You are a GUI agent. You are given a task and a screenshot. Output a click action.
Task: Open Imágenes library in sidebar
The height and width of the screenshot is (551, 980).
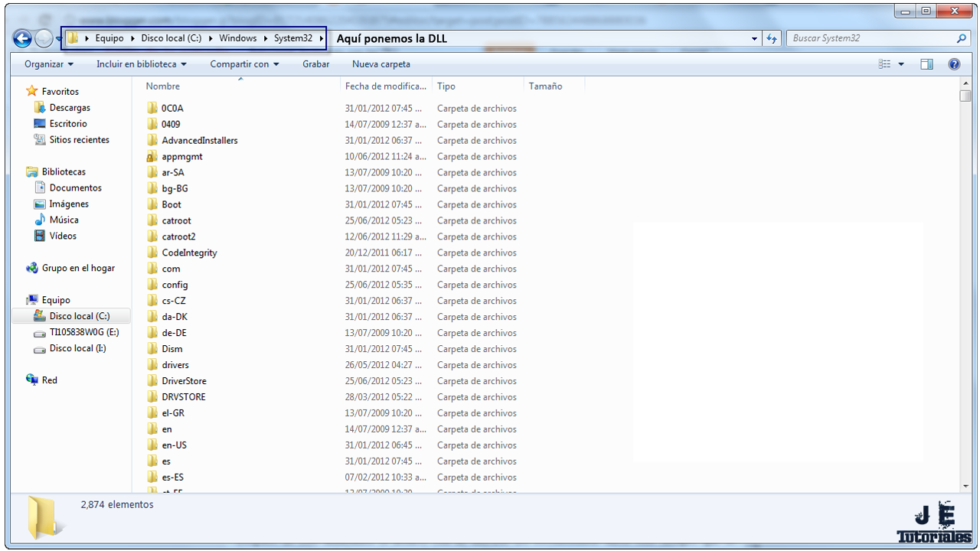pyautogui.click(x=69, y=204)
